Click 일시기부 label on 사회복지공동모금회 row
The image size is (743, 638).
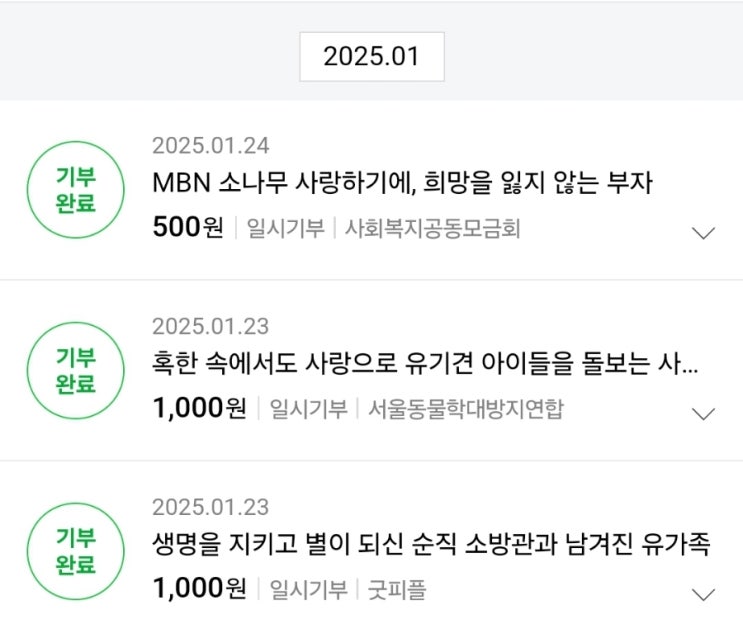pyautogui.click(x=285, y=229)
